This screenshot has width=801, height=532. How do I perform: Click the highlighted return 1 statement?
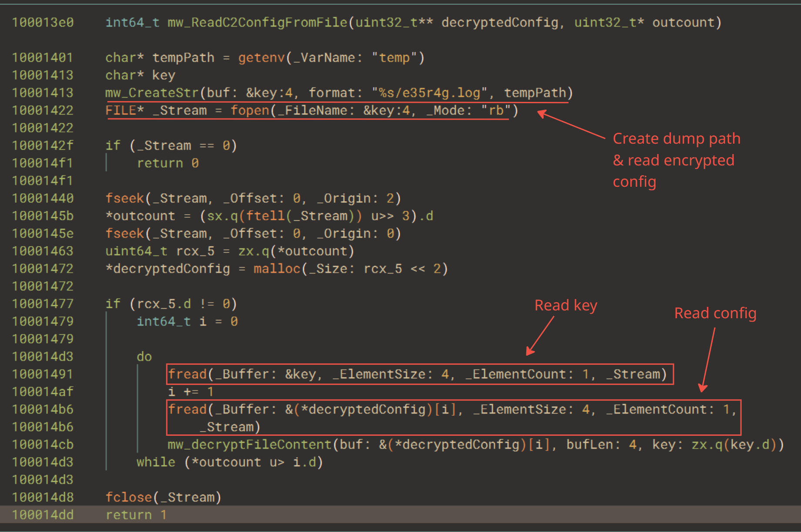click(x=135, y=514)
